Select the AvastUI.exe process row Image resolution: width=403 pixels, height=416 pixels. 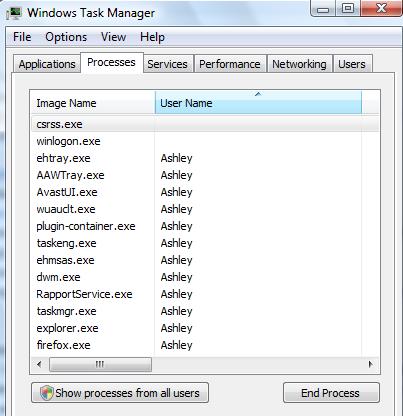(205, 192)
